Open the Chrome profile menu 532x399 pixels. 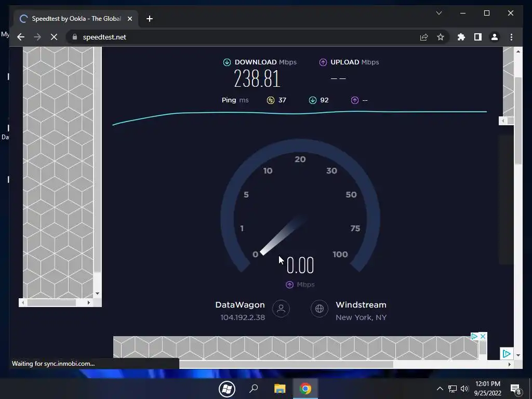click(495, 37)
